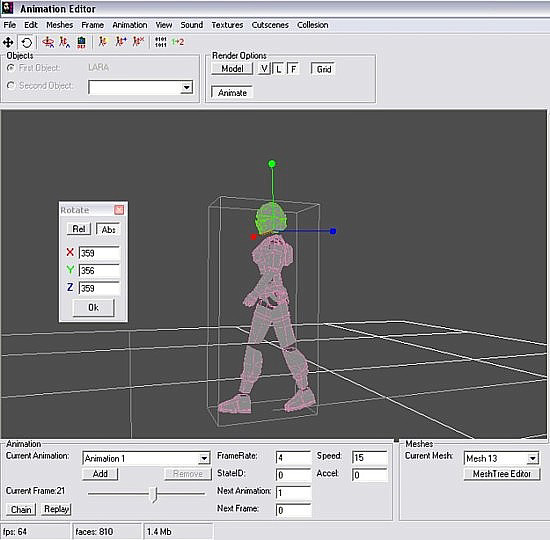The image size is (550, 540).
Task: Select the Second Object radio button
Action: tap(11, 85)
